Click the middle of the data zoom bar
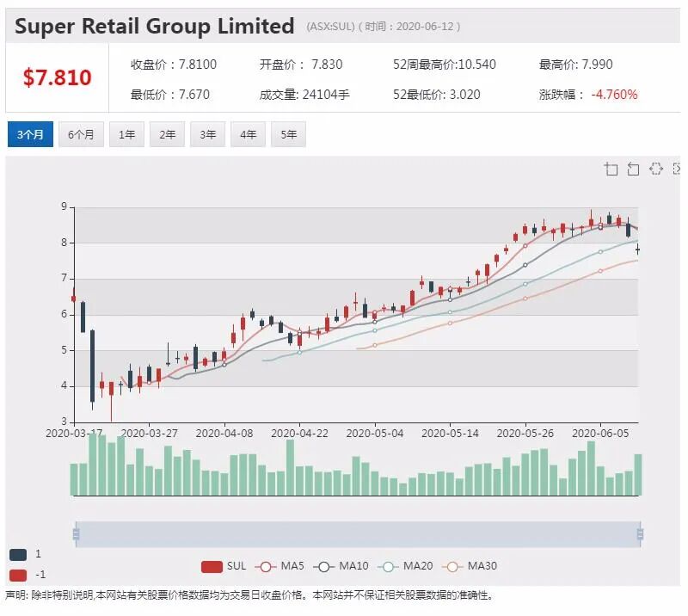688x616 pixels. (358, 534)
